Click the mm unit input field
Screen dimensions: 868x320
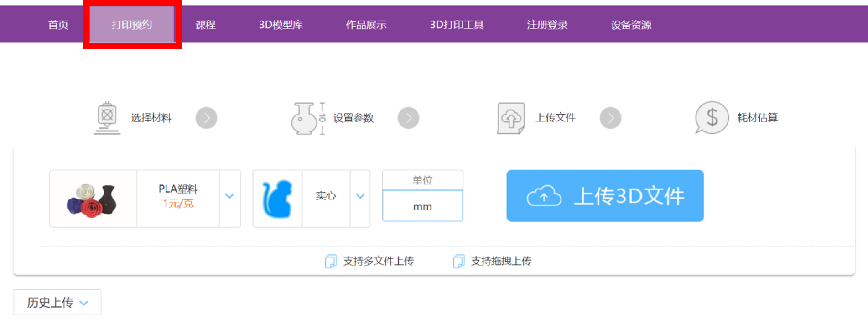[x=422, y=206]
